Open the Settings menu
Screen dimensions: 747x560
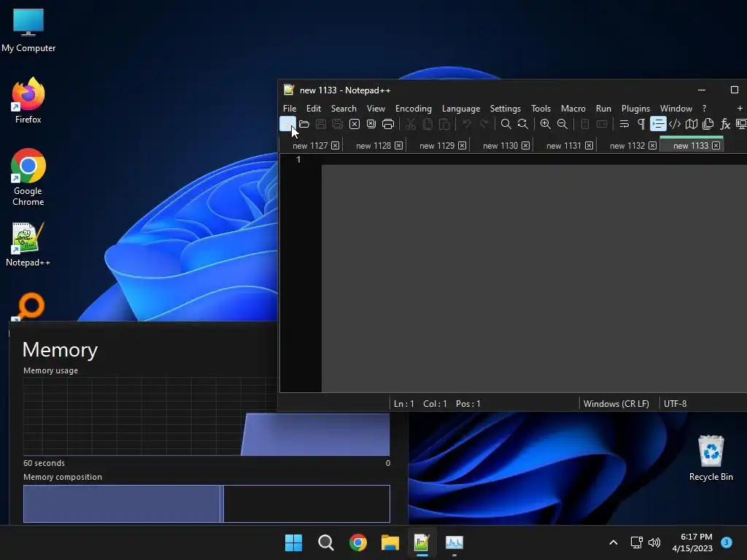[x=506, y=109]
